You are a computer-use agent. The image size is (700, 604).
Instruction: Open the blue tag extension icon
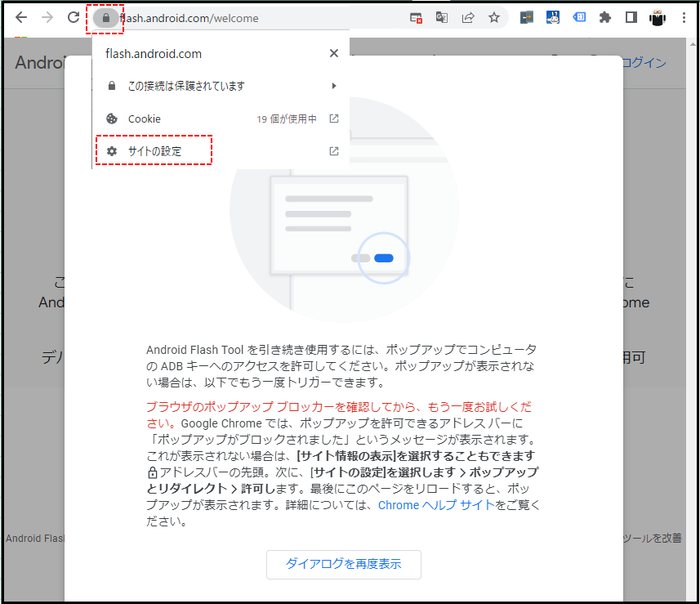pyautogui.click(x=579, y=17)
